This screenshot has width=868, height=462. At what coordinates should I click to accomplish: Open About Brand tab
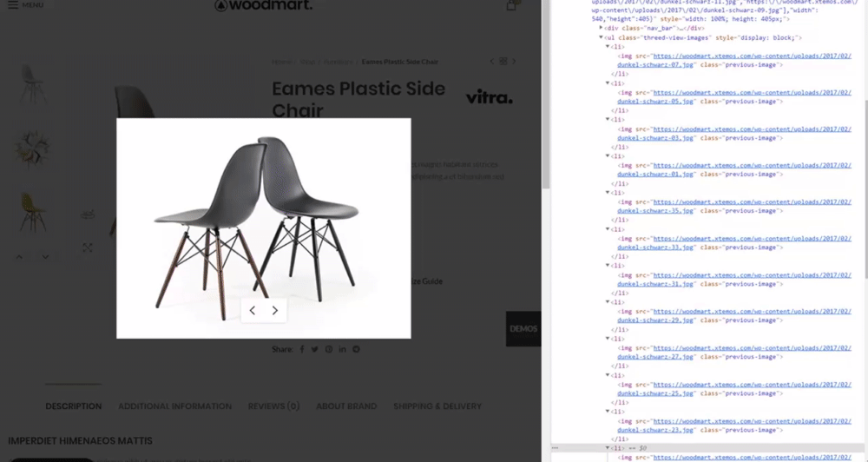(x=346, y=406)
